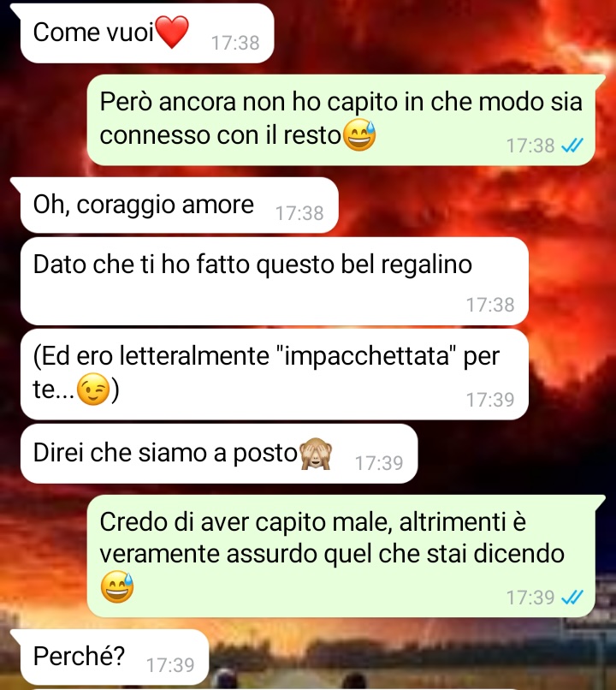Viewport: 616px width, 690px height.
Task: Tap the blue double-check ticks on the "Però ancora" message
Action: click(x=572, y=146)
